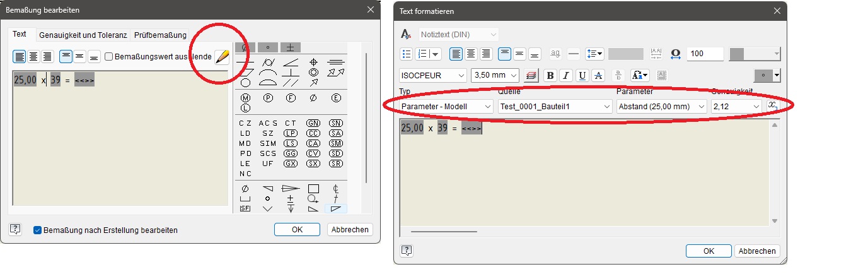
Task: Right-justify text in Bemaßung bearbeiten dialog
Action: [47, 56]
